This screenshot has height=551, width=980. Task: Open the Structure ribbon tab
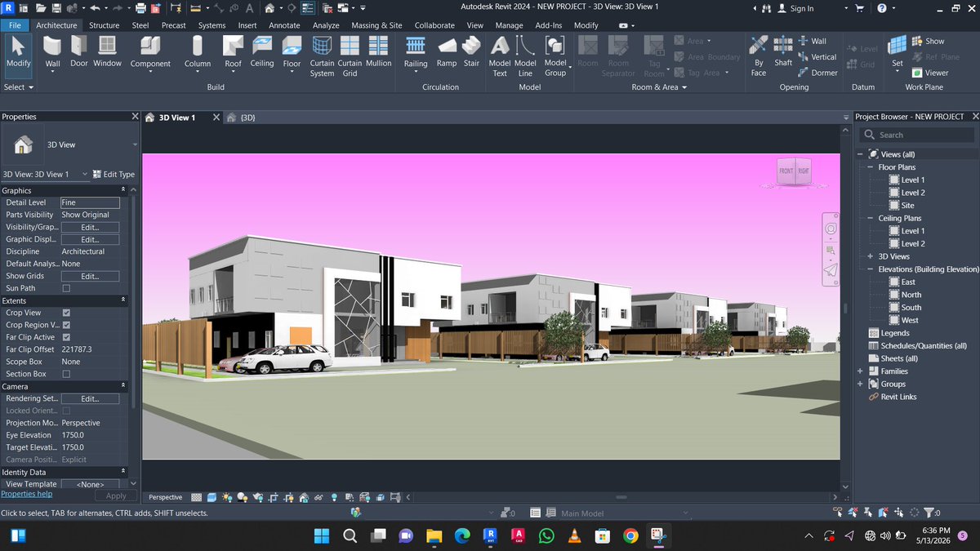click(104, 25)
